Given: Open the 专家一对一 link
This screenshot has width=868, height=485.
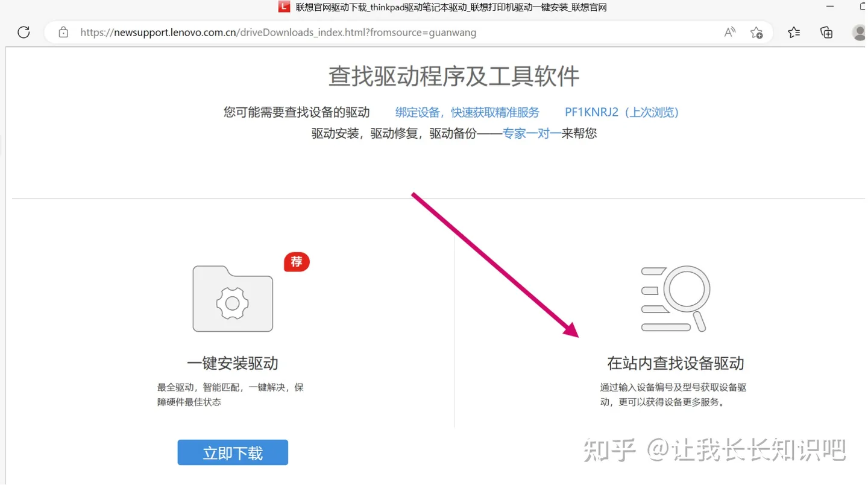Looking at the screenshot, I should pos(532,133).
